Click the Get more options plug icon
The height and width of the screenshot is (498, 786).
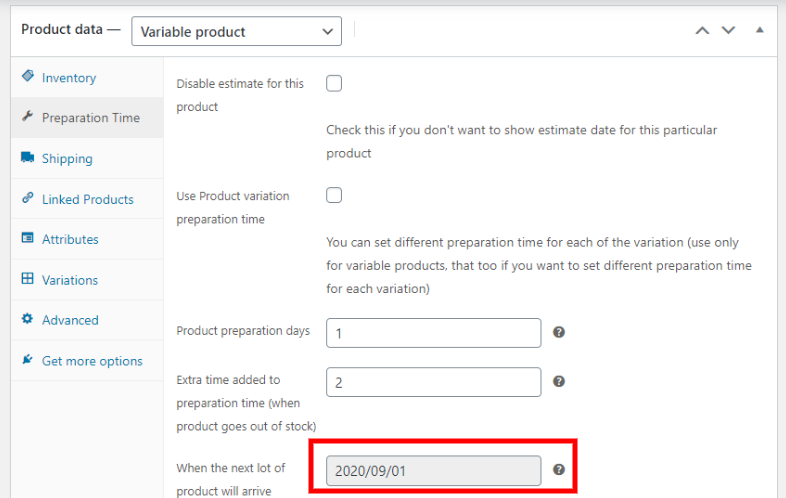[28, 361]
